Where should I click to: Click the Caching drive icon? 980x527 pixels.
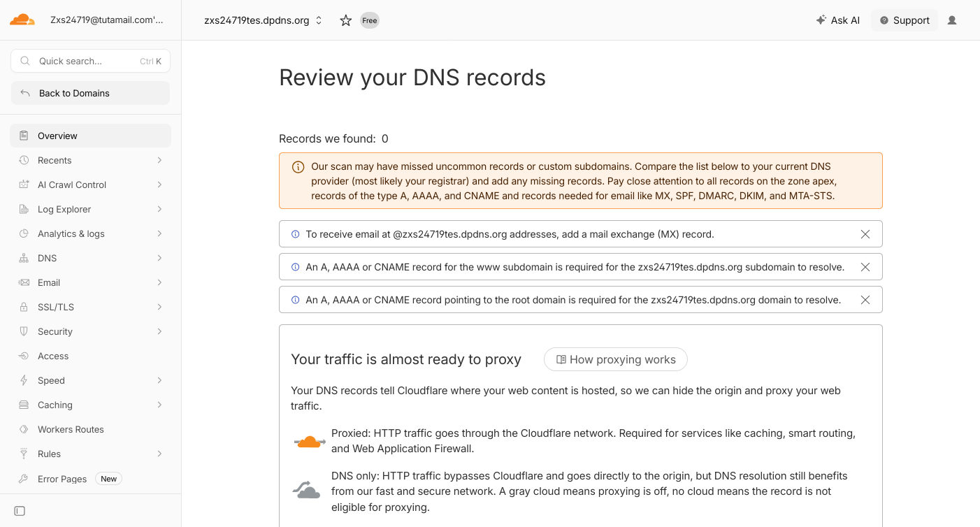(x=24, y=405)
